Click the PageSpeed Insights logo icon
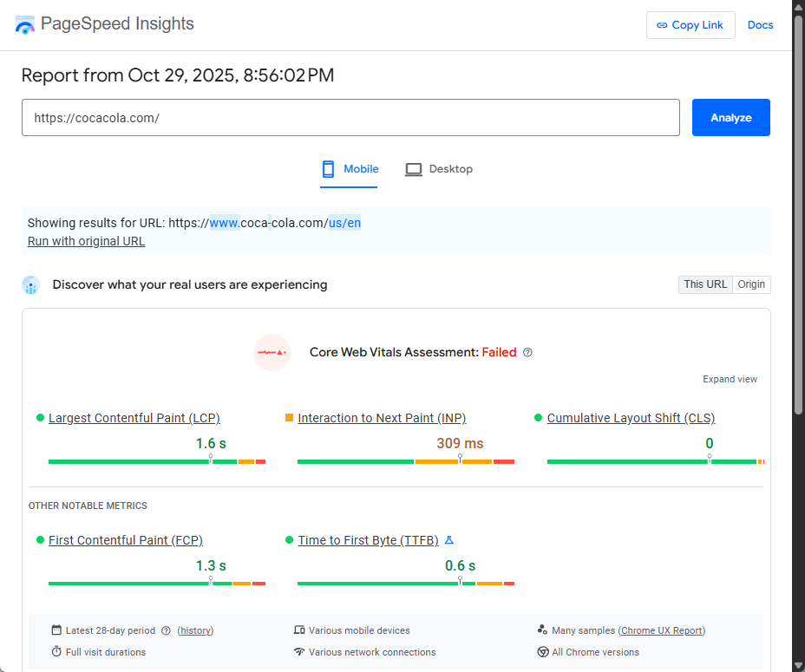The image size is (805, 672). (x=25, y=24)
